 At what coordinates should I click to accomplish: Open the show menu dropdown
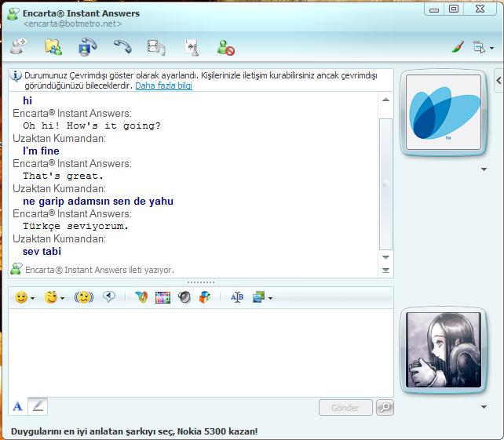tap(483, 48)
